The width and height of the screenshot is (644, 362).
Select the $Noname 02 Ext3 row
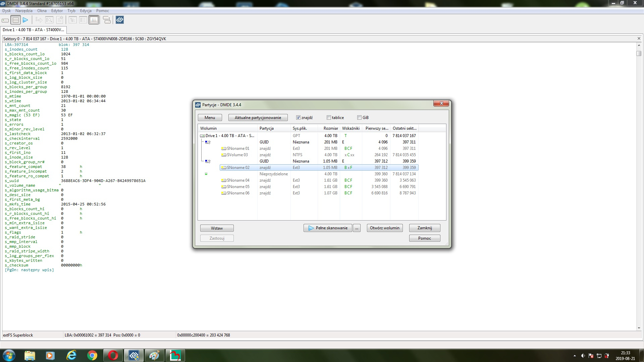point(319,168)
